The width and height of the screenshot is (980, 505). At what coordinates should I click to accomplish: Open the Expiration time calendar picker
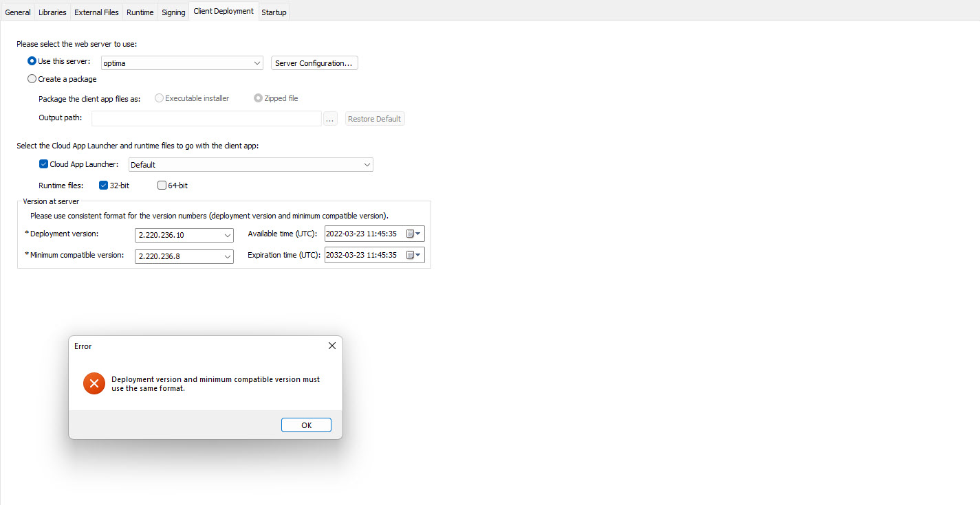point(413,256)
